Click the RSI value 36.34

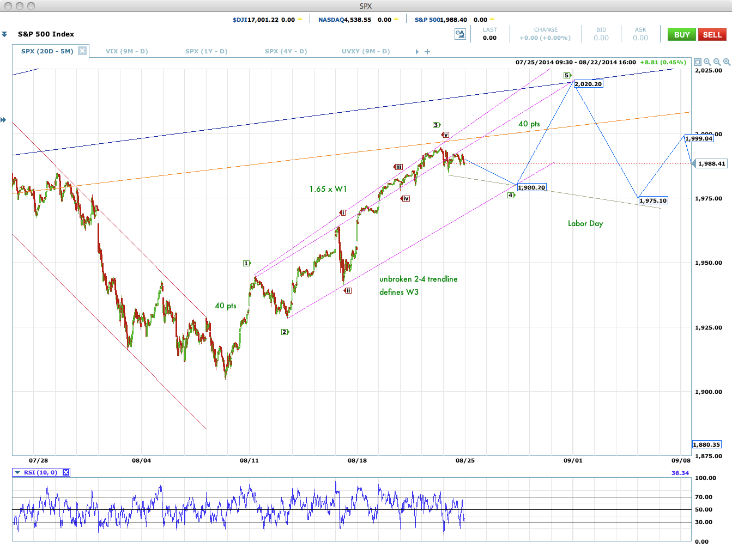[x=680, y=473]
